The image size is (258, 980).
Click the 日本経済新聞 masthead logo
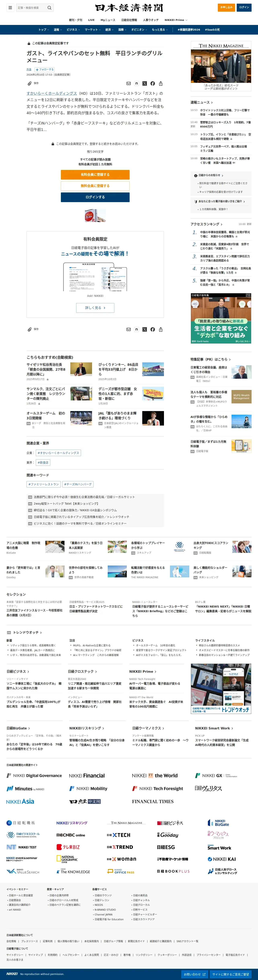pos(129,8)
